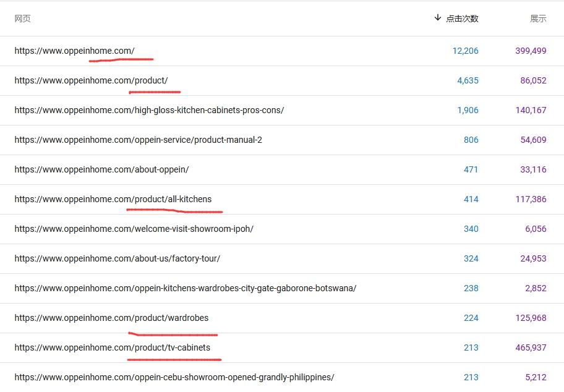This screenshot has height=392, width=564.
Task: Click the sort arrow beside 点击次数
Action: (438, 18)
